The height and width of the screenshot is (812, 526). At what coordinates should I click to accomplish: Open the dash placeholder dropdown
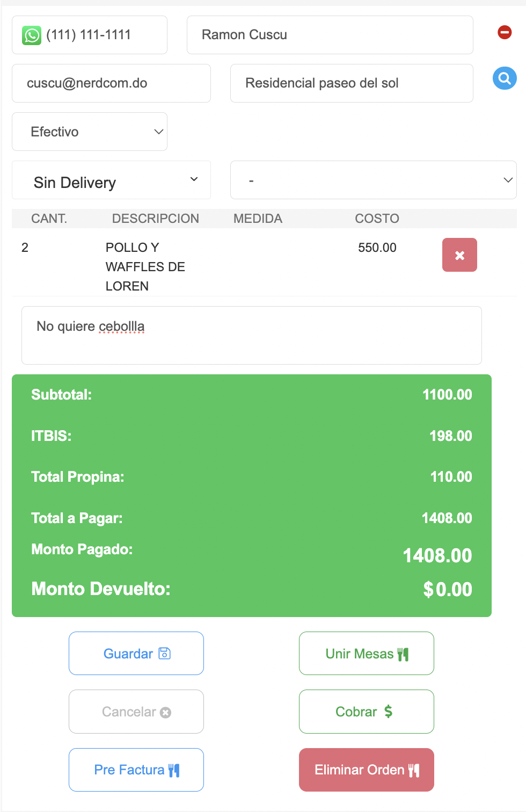click(x=373, y=180)
